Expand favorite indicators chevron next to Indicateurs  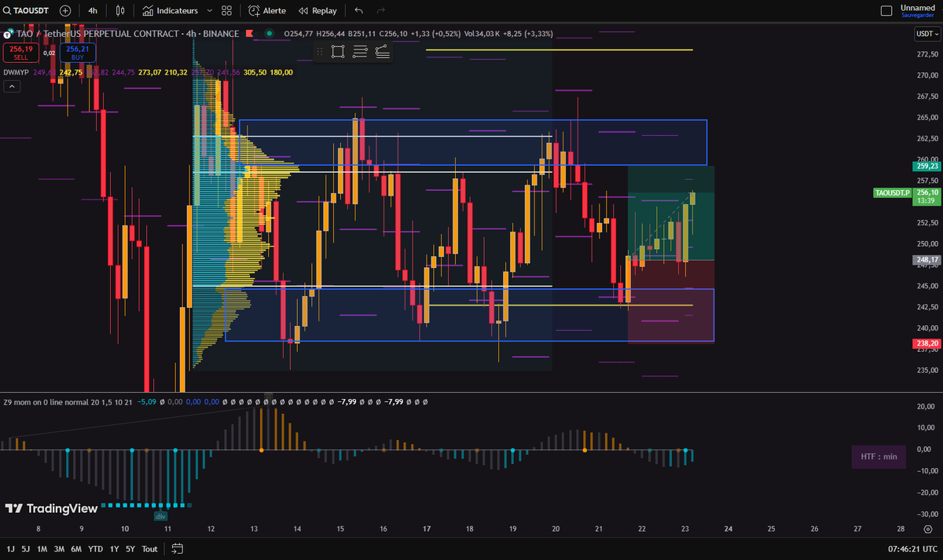[x=208, y=11]
